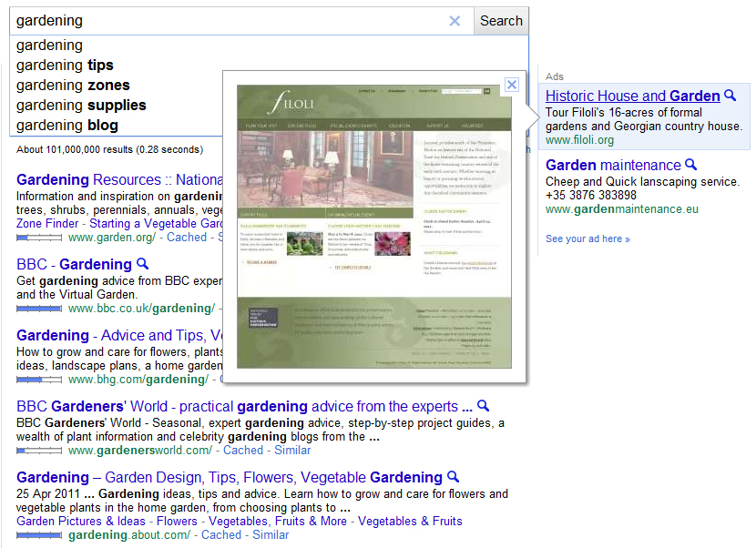Open cached version of garden.org result

[x=187, y=237]
